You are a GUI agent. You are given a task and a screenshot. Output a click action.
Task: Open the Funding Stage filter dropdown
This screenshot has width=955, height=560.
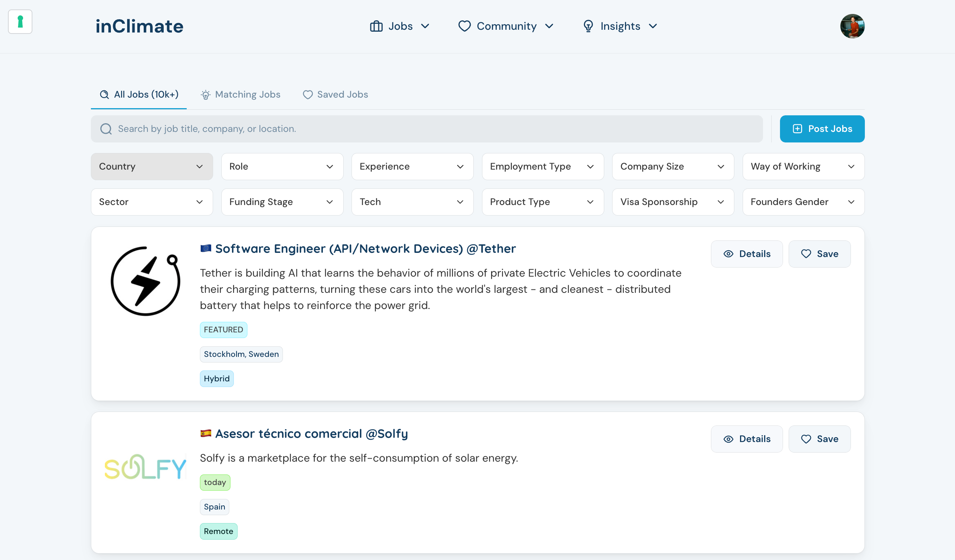283,202
